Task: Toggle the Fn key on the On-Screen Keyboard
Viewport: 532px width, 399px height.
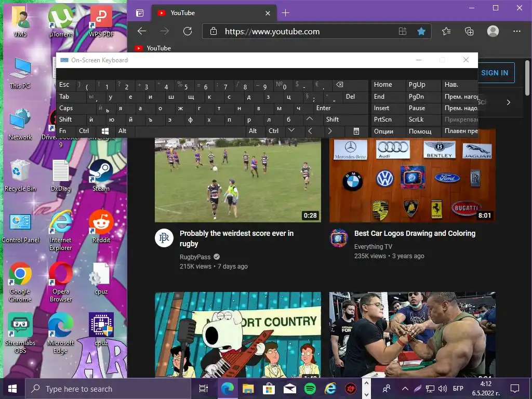Action: (66, 131)
